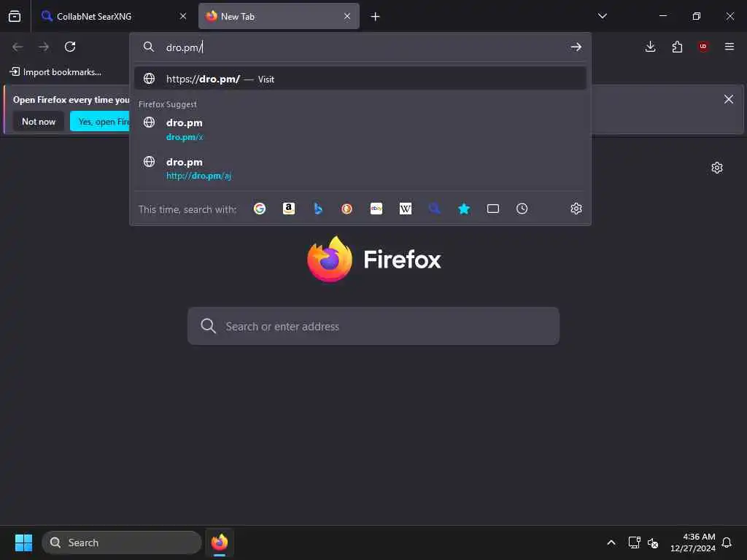Screen dimensions: 747x560
Task: Search this time with Wikipedia
Action: click(406, 209)
